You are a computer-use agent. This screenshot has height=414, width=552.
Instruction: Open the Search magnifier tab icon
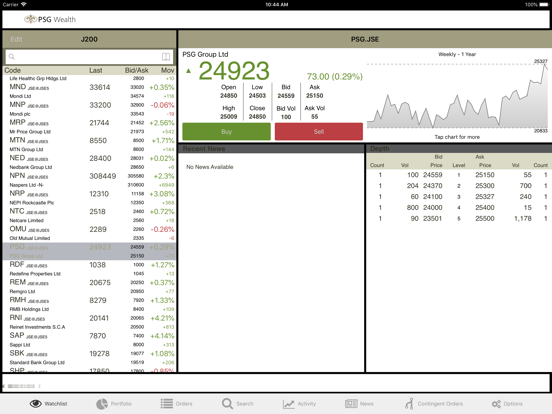tap(227, 404)
